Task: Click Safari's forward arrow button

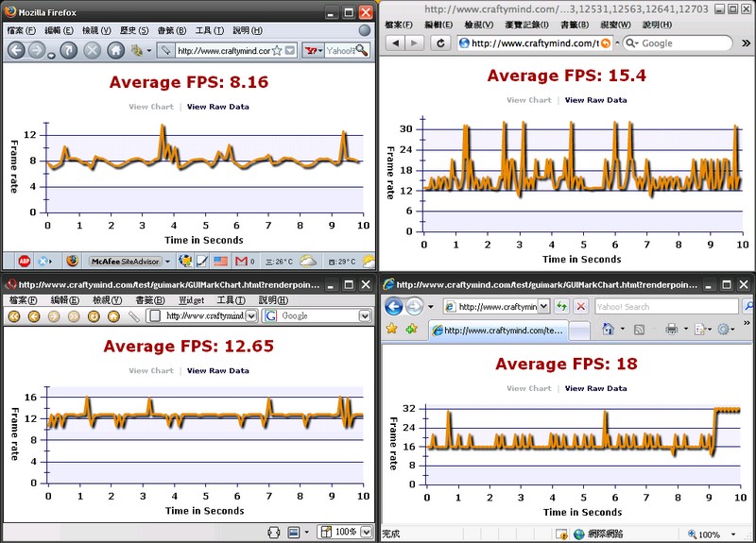Action: 414,43
